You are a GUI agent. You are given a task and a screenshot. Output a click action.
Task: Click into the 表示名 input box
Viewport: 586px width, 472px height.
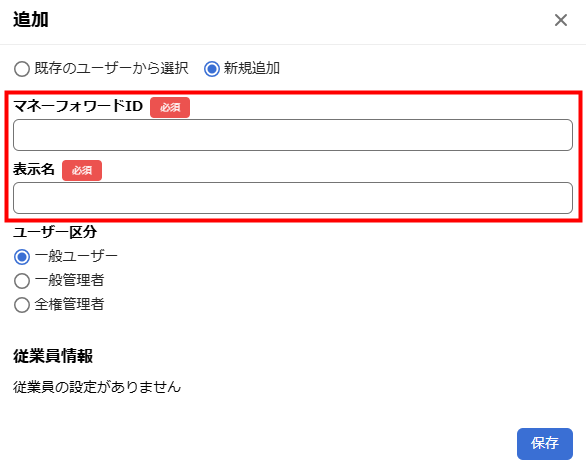point(293,198)
